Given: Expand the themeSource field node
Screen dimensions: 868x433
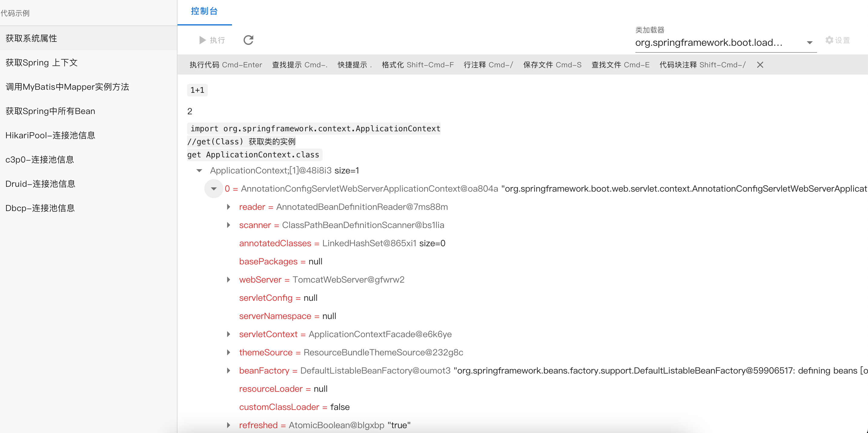Looking at the screenshot, I should [x=228, y=353].
